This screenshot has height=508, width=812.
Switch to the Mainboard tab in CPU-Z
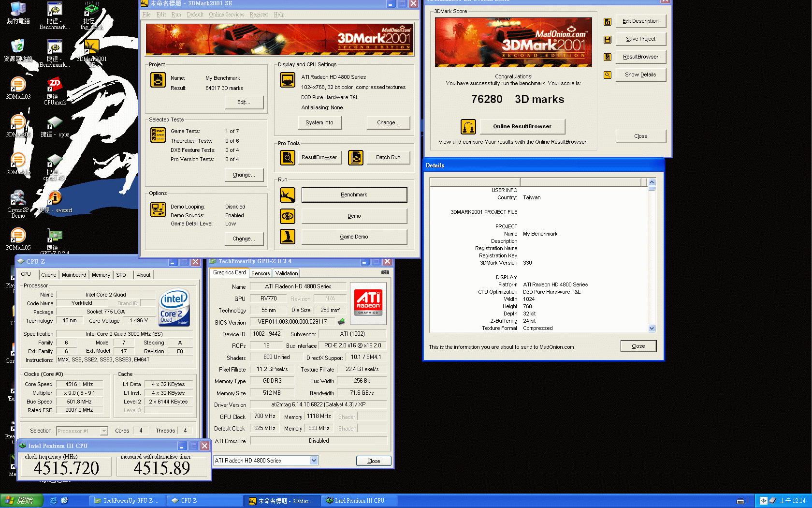tap(74, 275)
